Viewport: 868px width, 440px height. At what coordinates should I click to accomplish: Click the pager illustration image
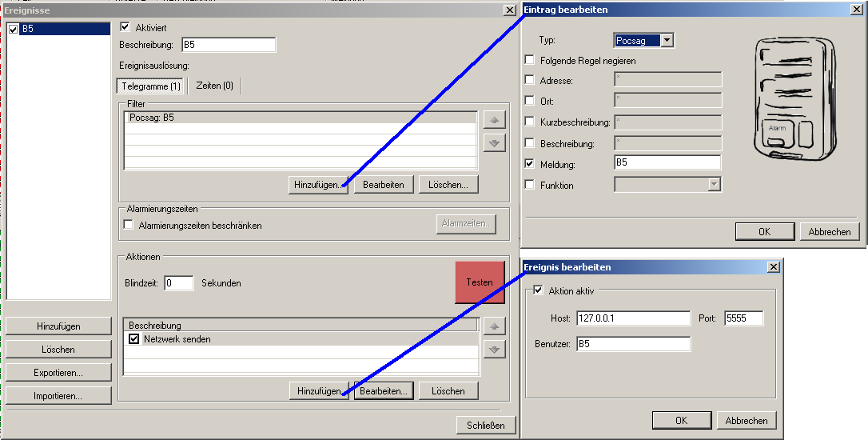[x=795, y=98]
